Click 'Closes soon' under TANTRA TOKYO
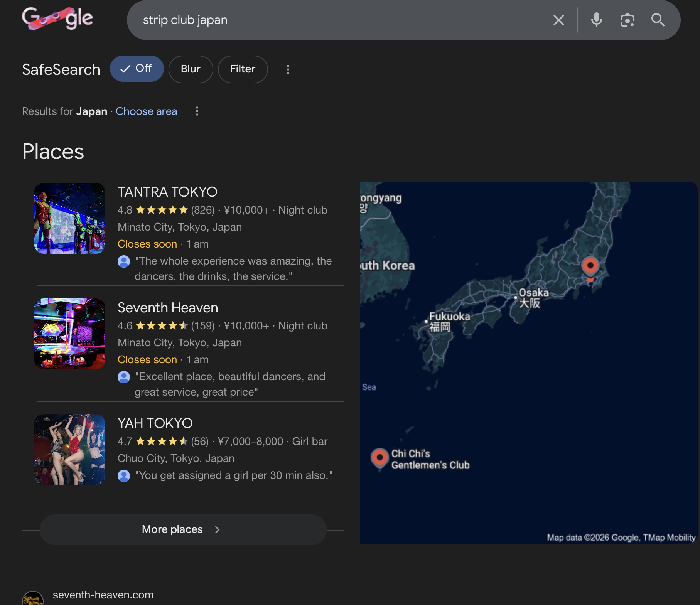 click(x=147, y=244)
